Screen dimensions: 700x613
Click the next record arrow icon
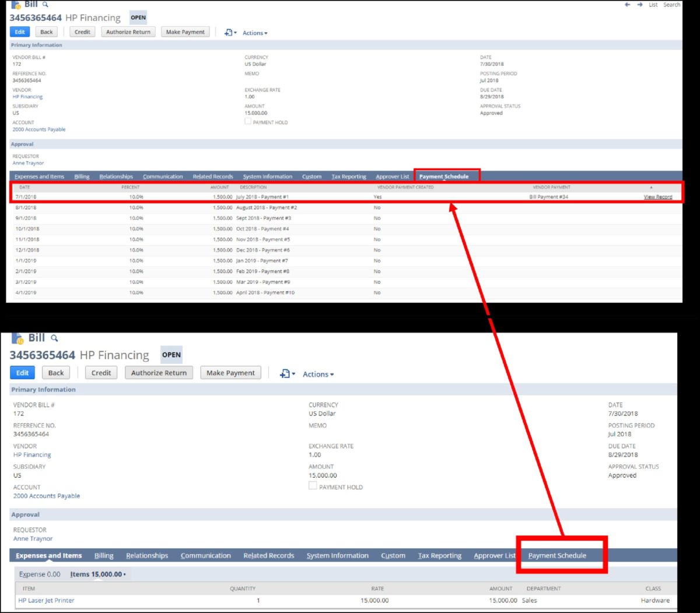pyautogui.click(x=639, y=5)
